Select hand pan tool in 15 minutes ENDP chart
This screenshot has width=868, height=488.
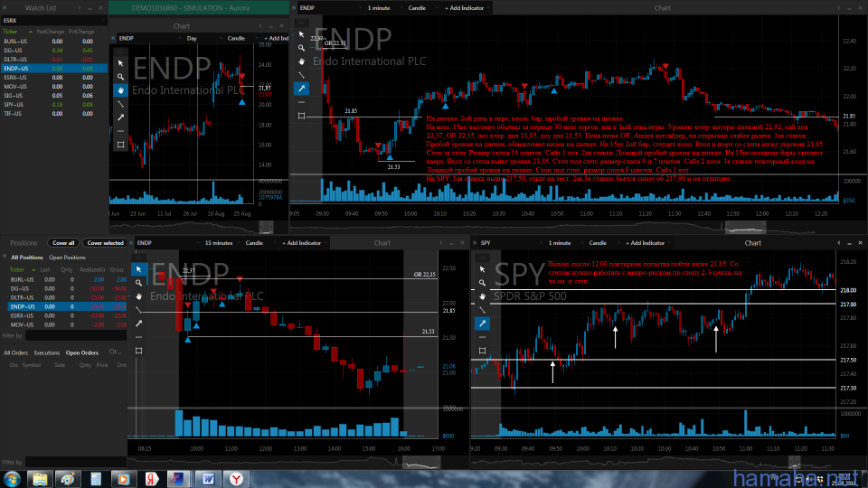point(138,296)
